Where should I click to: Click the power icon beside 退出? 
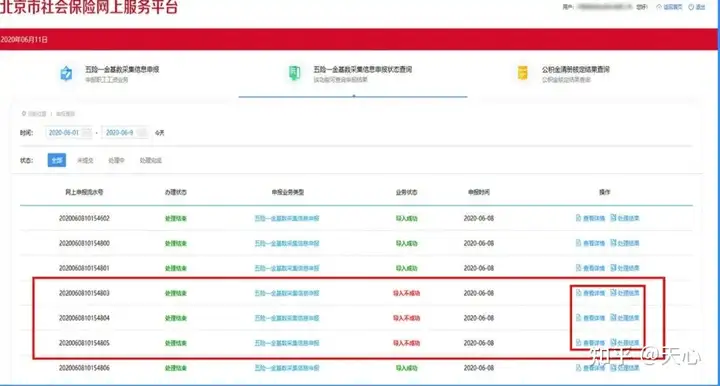(x=691, y=7)
